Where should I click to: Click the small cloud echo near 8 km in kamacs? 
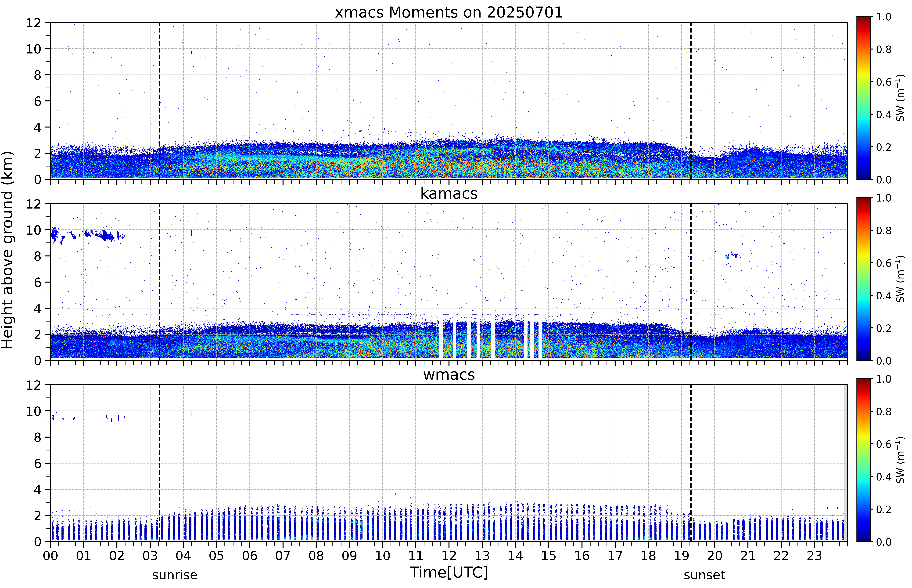[x=733, y=255]
